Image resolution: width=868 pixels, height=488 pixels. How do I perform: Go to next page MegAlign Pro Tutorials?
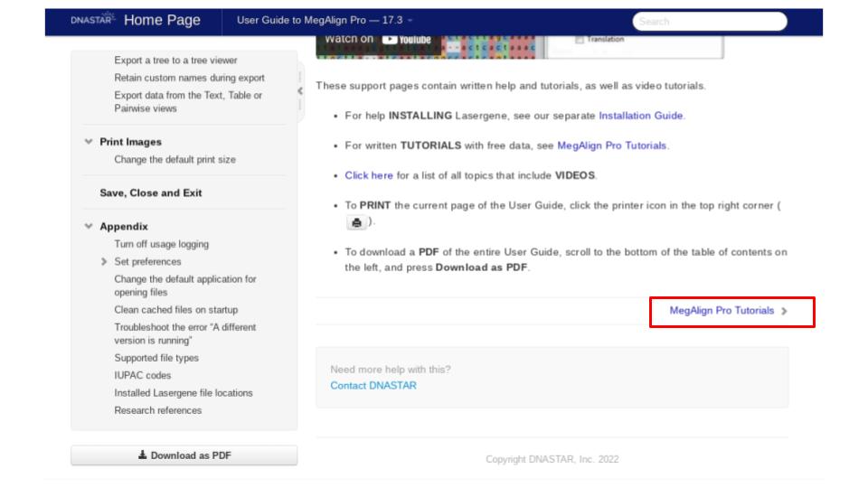point(729,311)
